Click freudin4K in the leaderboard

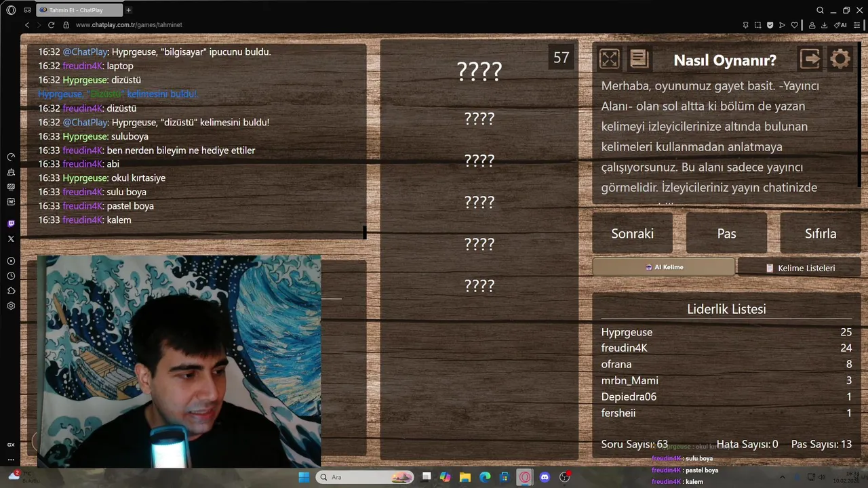(624, 348)
